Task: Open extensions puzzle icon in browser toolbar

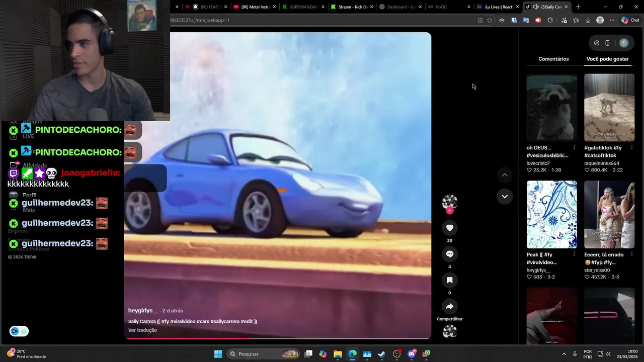Action: coord(550,20)
